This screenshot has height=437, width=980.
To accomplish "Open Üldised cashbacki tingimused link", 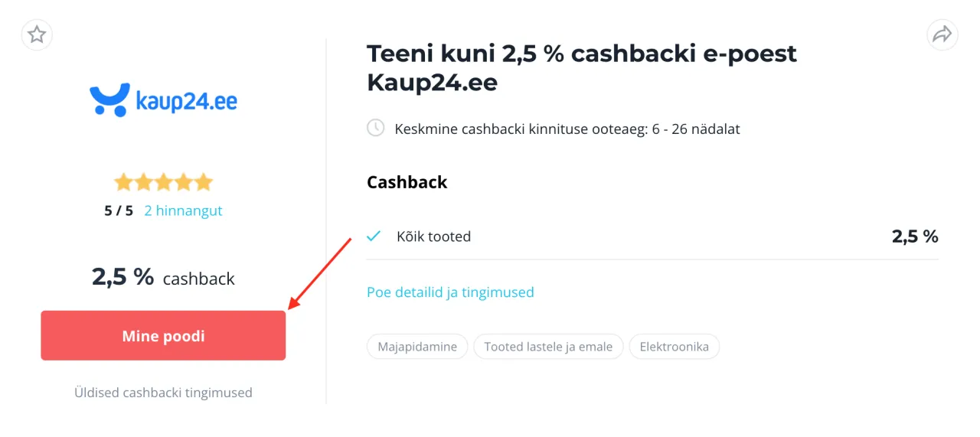I will coord(163,393).
